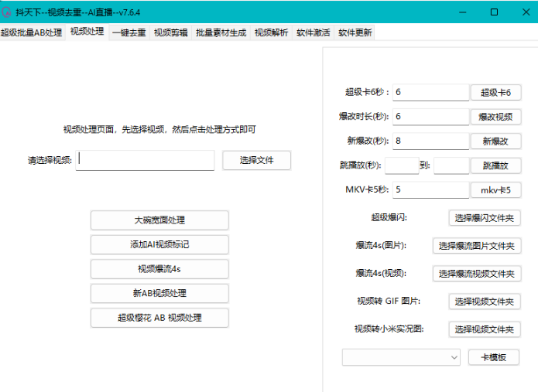The height and width of the screenshot is (392, 538).
Task: Focus the 跳播放 end seconds field after 到
Action: tap(451, 165)
